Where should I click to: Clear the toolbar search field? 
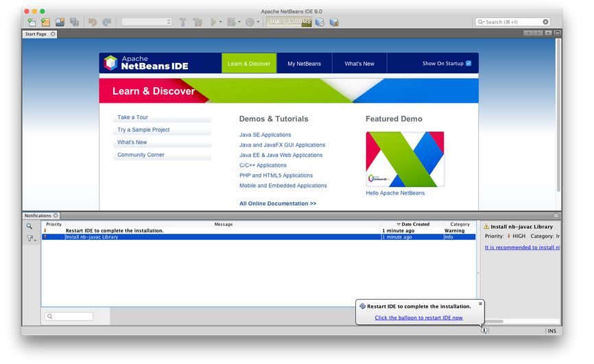545,22
